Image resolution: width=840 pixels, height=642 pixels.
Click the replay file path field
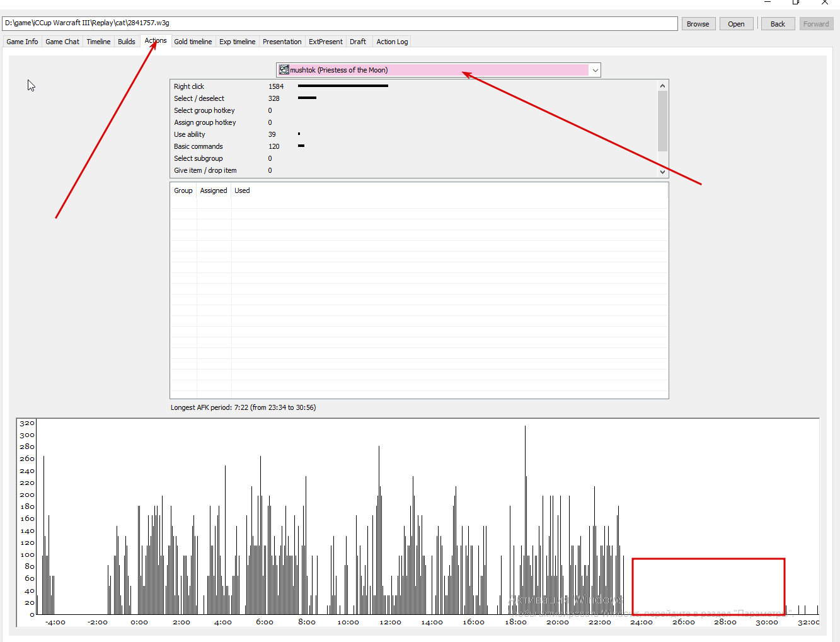tap(340, 23)
